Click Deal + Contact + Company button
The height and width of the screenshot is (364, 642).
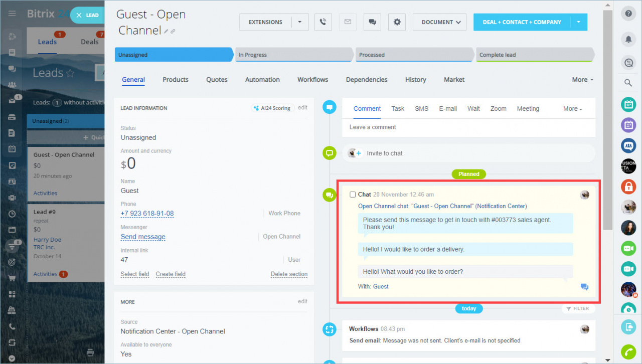tap(522, 22)
